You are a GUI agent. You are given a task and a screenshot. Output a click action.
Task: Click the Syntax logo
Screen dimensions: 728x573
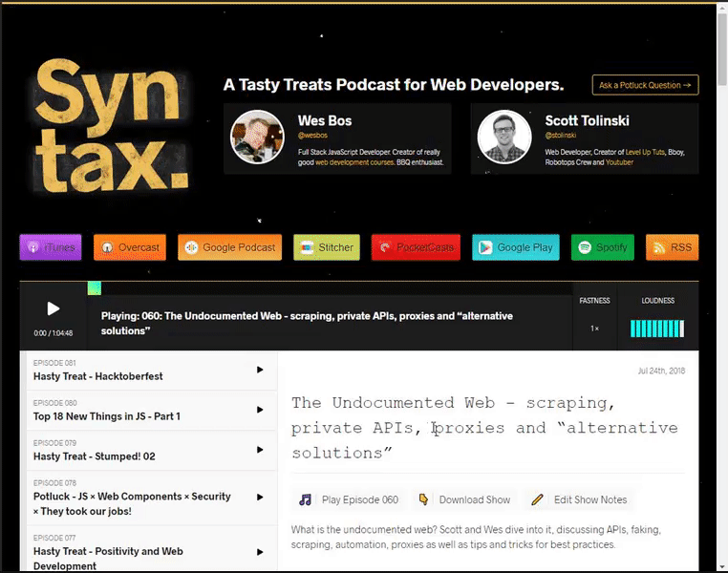click(111, 125)
